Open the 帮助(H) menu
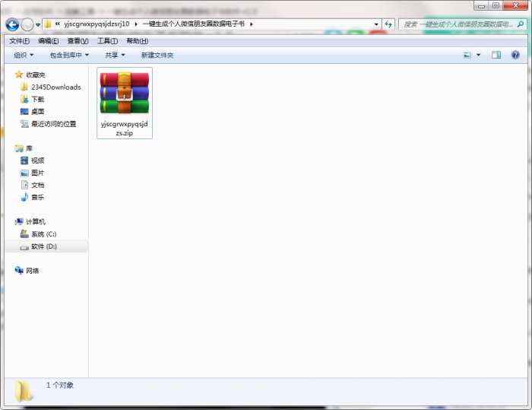Screen dimensions: 532x410 coord(137,41)
